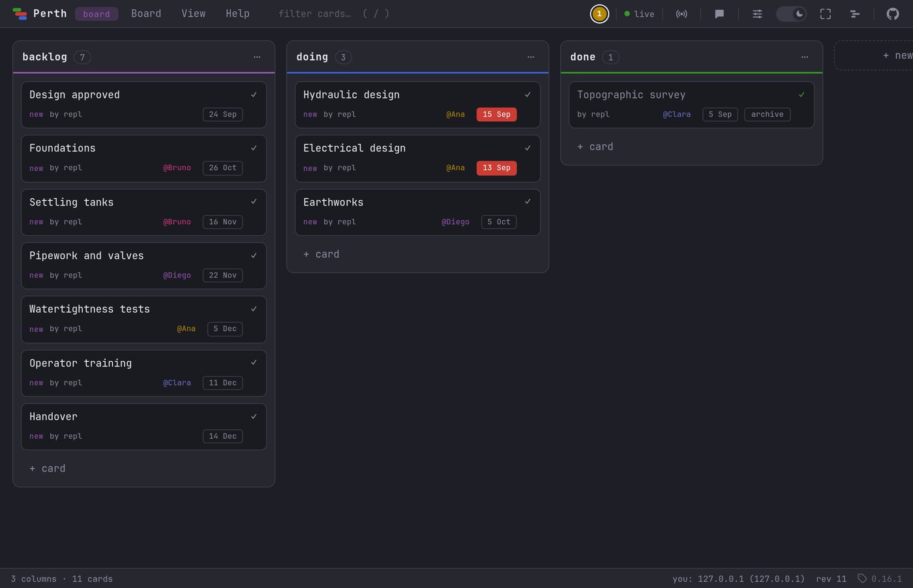Click the 3 columns · 11 cards status

click(62, 579)
